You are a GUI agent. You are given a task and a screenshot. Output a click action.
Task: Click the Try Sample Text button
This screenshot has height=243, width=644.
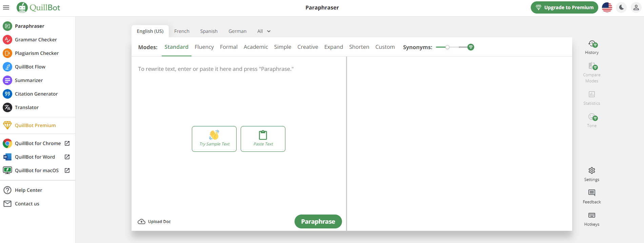click(x=214, y=139)
